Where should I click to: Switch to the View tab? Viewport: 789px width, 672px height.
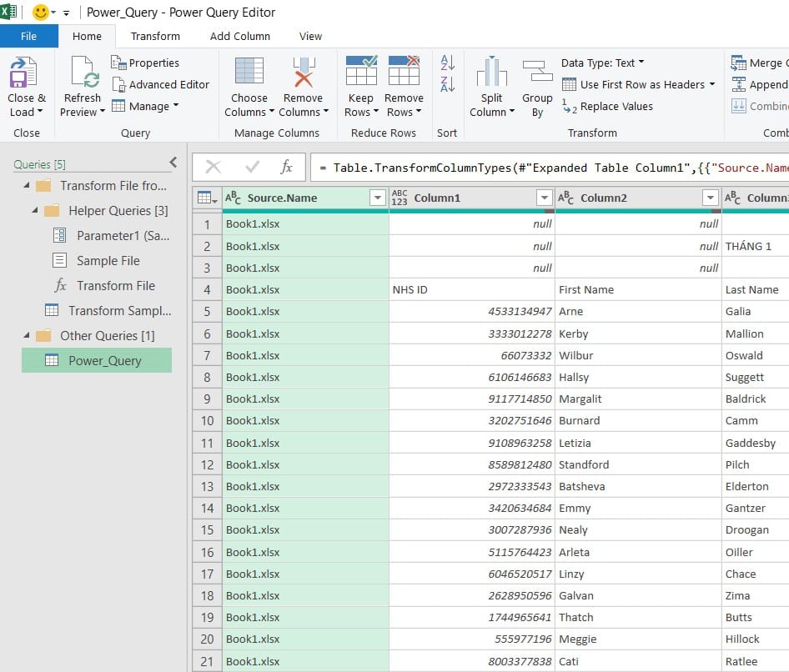point(310,36)
